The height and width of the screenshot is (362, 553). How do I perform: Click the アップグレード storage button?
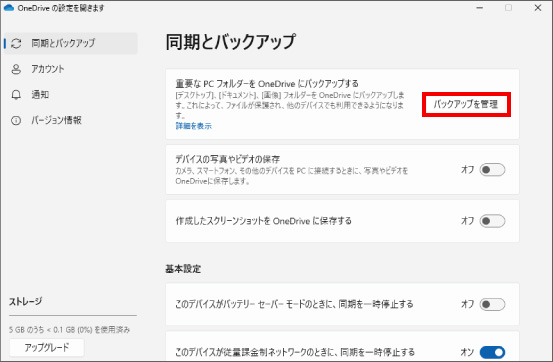point(47,348)
